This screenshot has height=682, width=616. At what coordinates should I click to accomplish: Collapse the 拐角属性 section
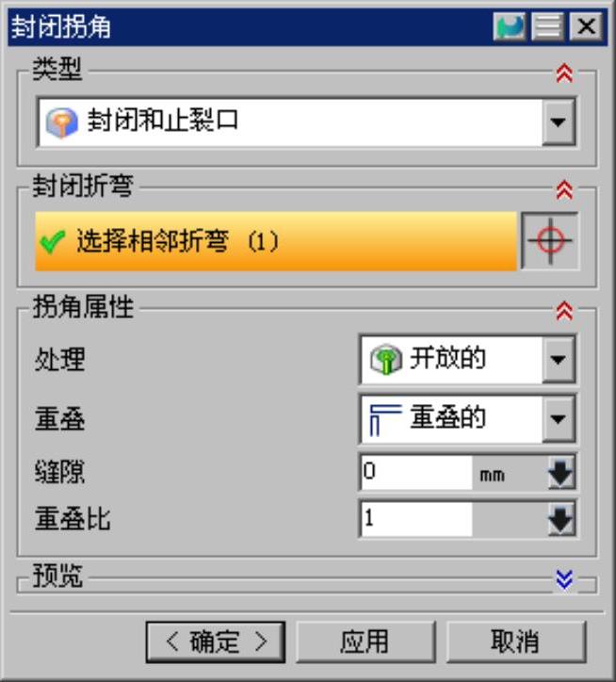pos(565,311)
